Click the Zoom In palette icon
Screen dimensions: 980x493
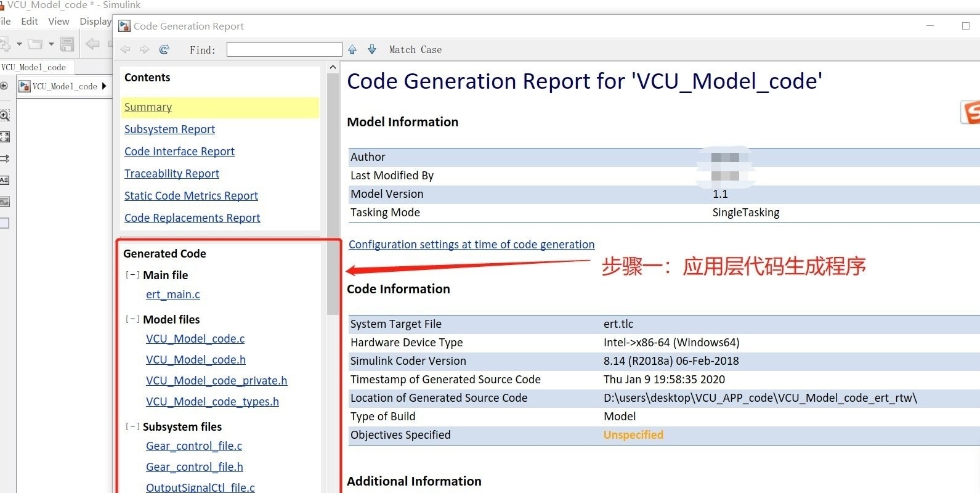click(x=4, y=115)
